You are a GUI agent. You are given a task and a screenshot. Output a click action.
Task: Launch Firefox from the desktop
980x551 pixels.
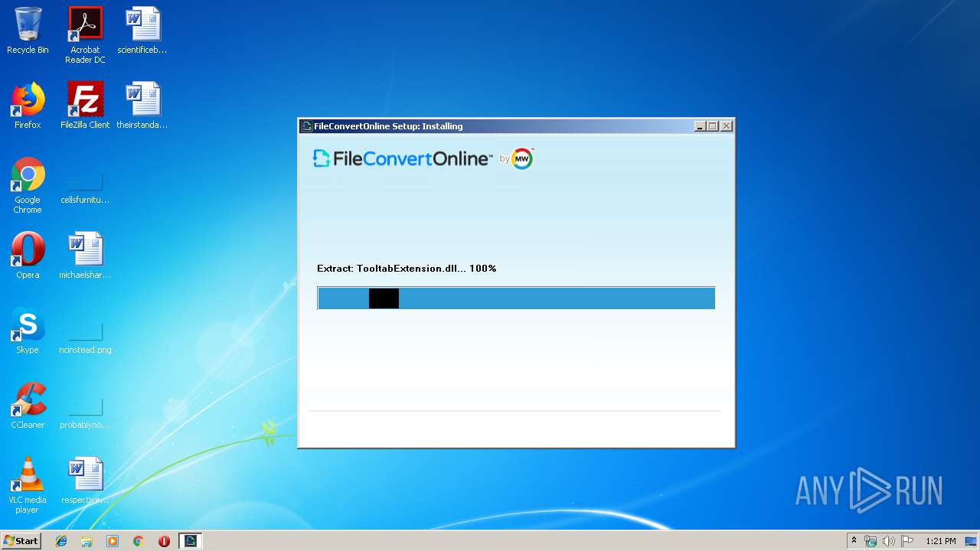(28, 106)
